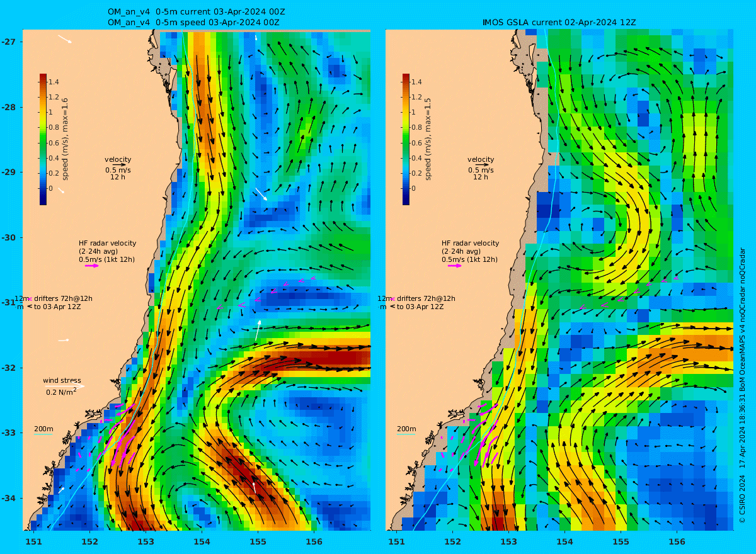
Task: Click longitude label '153' under right map
Action: tap(508, 541)
